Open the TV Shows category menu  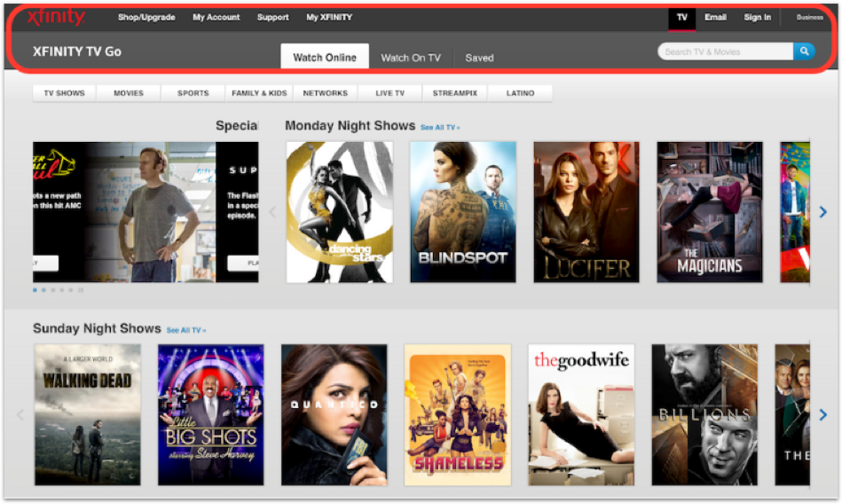pos(65,93)
